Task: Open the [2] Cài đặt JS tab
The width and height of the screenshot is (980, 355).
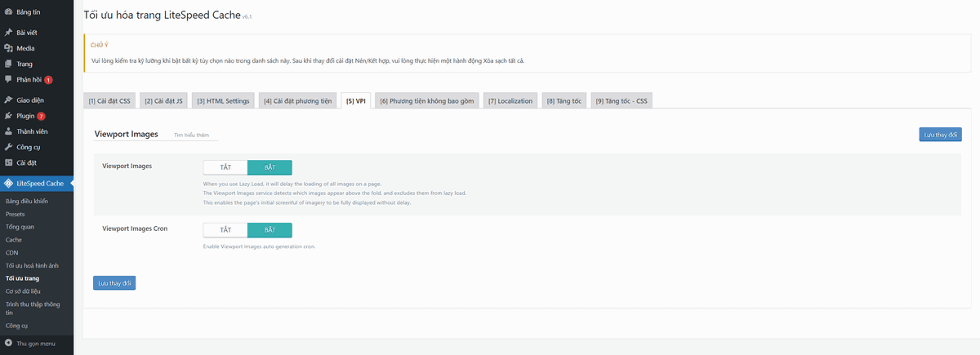Action: click(163, 101)
